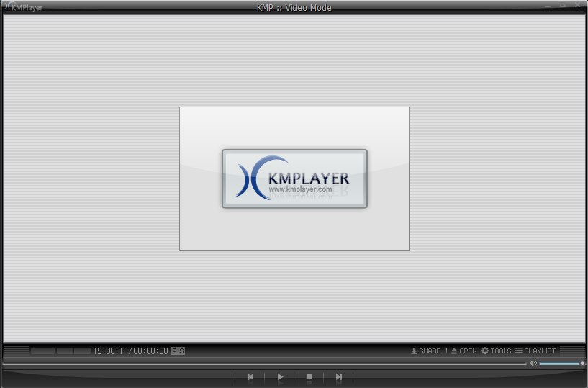
Task: Skip to the previous track
Action: click(x=250, y=376)
